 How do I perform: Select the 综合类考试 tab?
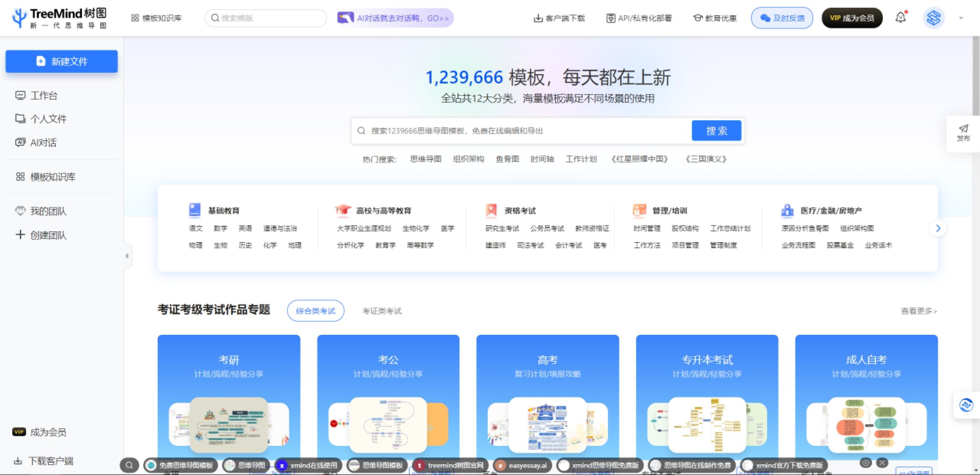[x=315, y=311]
